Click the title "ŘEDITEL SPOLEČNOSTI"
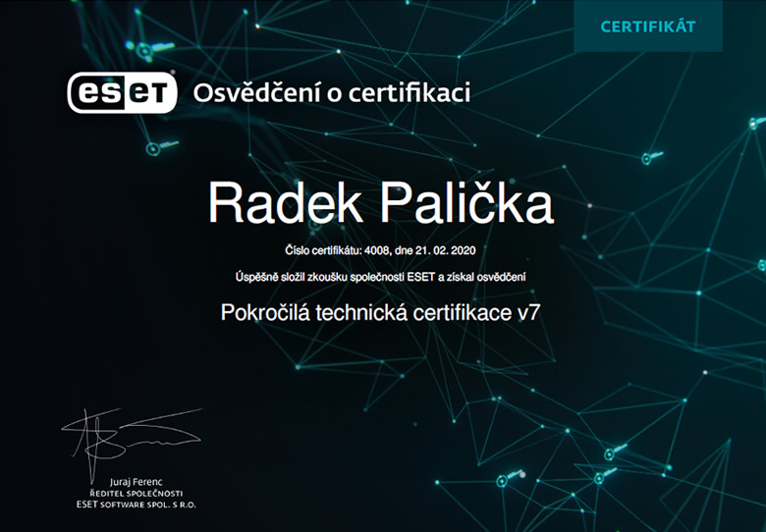The width and height of the screenshot is (766, 532). pos(137,494)
